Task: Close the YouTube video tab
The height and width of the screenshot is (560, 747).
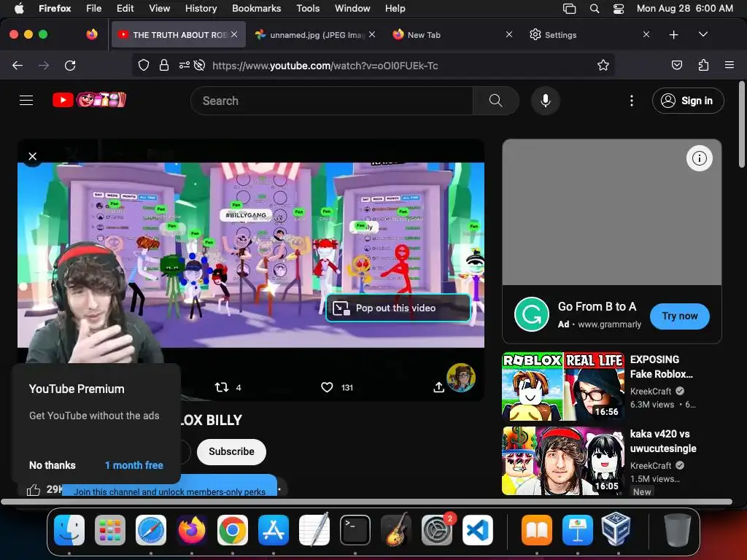Action: [x=234, y=35]
